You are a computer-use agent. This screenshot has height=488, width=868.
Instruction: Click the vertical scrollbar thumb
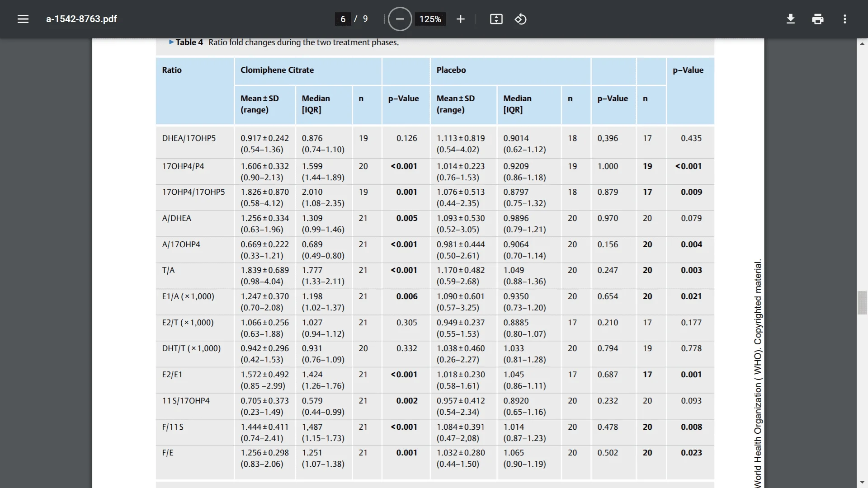pos(862,303)
